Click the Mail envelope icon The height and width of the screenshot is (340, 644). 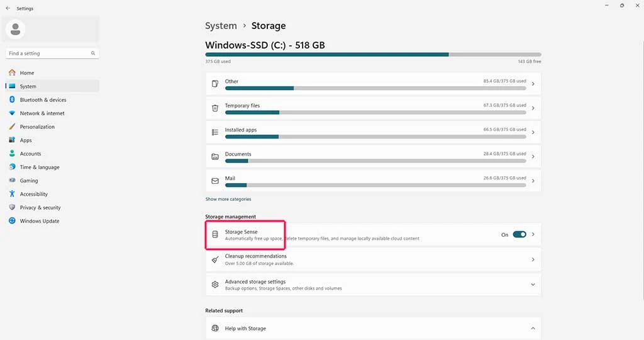tap(215, 181)
